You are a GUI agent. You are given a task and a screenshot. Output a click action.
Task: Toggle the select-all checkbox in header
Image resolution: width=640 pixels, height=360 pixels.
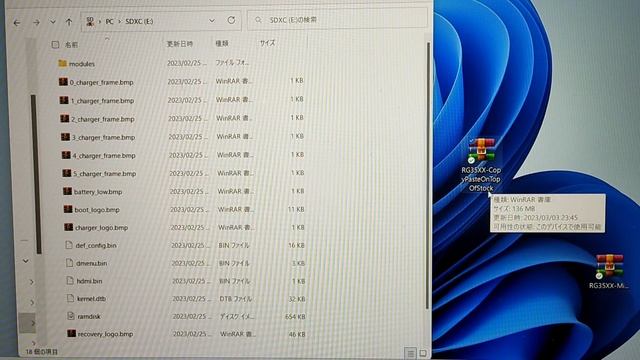coord(55,44)
